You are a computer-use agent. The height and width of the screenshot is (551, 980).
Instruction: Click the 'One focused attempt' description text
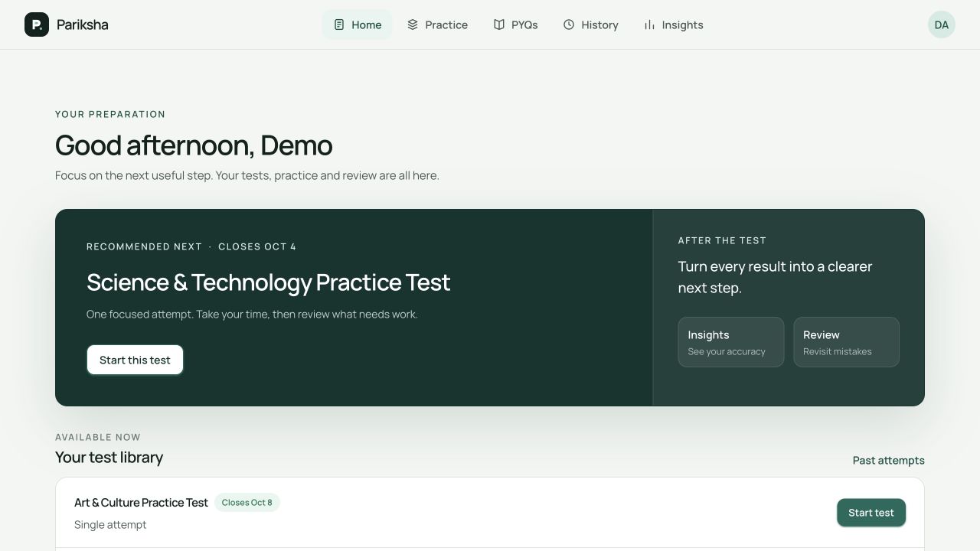tap(252, 315)
